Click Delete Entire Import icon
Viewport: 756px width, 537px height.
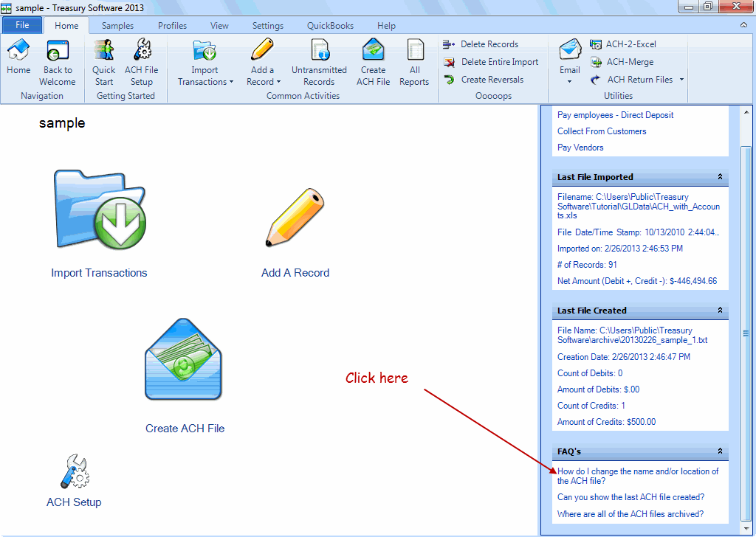(x=450, y=62)
